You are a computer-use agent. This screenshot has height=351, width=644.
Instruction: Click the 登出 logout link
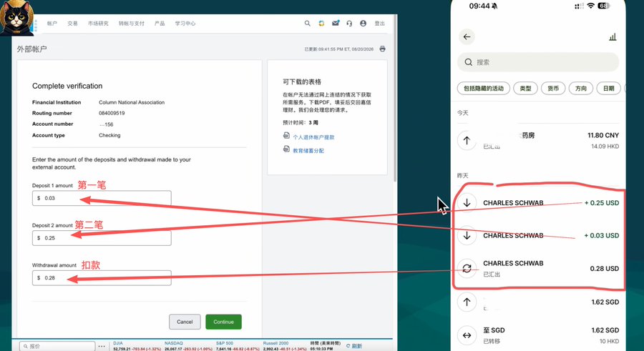click(379, 24)
